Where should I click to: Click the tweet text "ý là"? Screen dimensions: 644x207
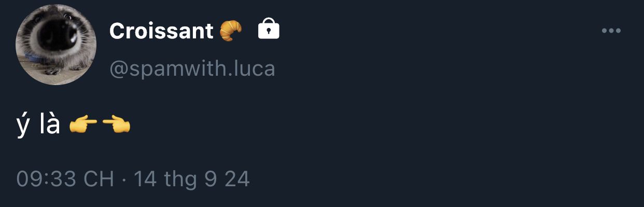tap(38, 125)
